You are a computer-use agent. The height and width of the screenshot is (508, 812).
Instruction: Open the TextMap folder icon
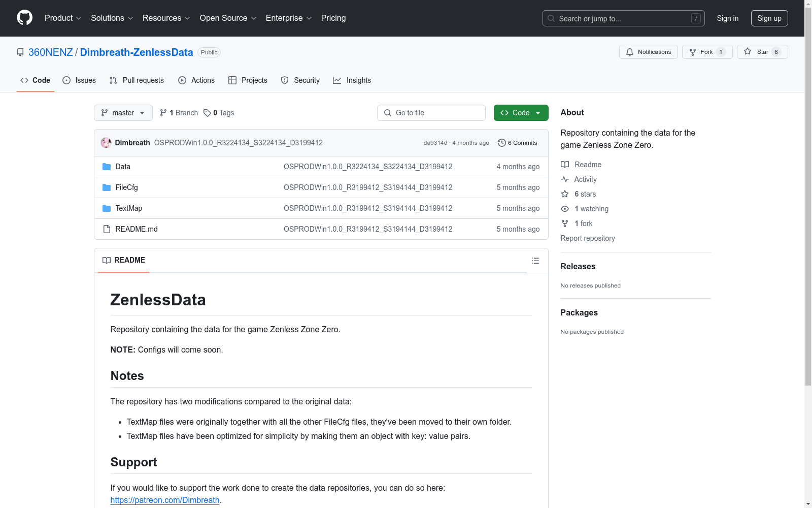click(x=107, y=208)
